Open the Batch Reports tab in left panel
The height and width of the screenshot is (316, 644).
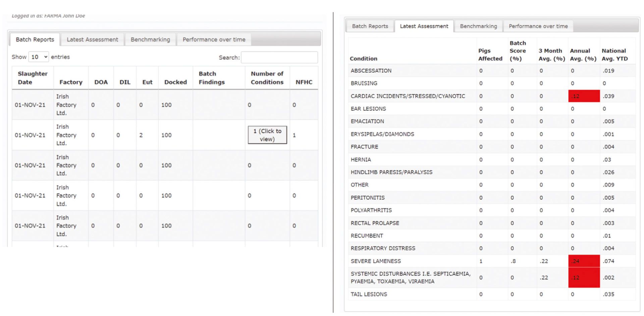pos(35,40)
